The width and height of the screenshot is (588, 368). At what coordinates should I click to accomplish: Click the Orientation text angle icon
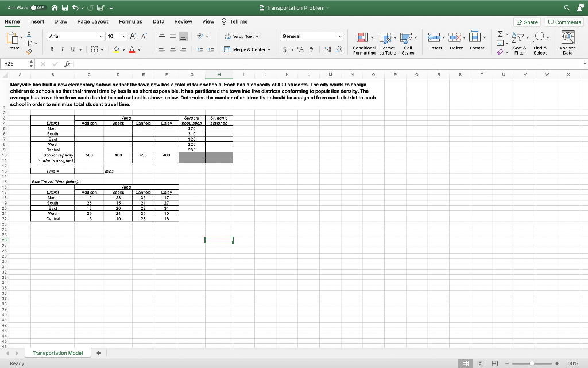(200, 36)
